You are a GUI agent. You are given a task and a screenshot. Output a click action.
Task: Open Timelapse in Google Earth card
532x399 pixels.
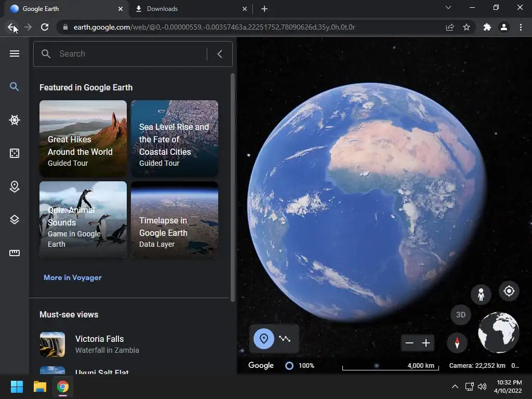(175, 220)
